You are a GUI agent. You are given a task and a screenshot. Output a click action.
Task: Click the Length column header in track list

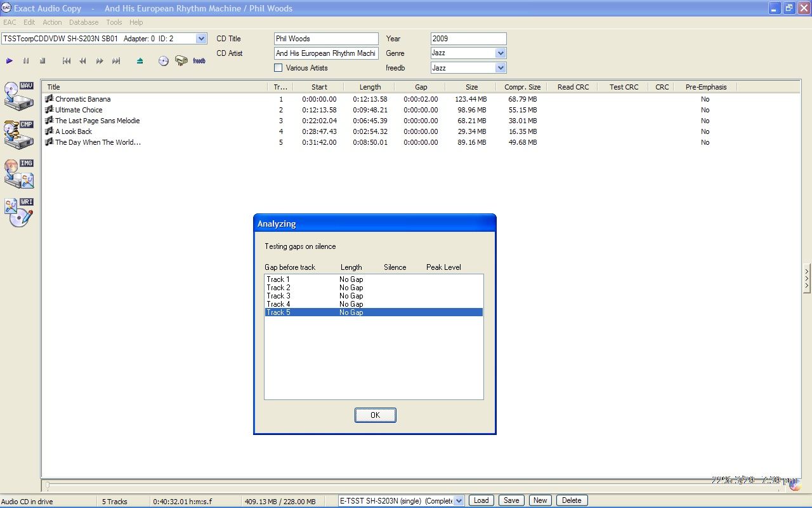(370, 87)
